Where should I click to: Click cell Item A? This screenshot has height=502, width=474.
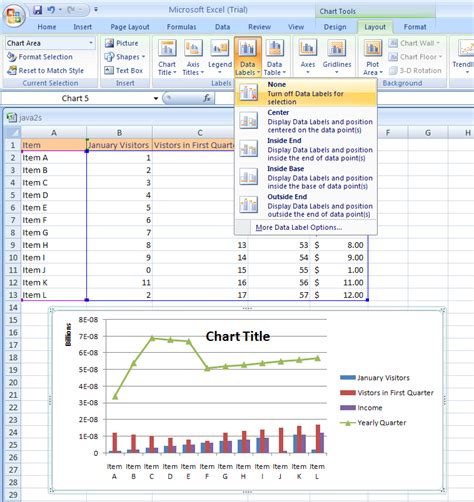click(x=54, y=158)
